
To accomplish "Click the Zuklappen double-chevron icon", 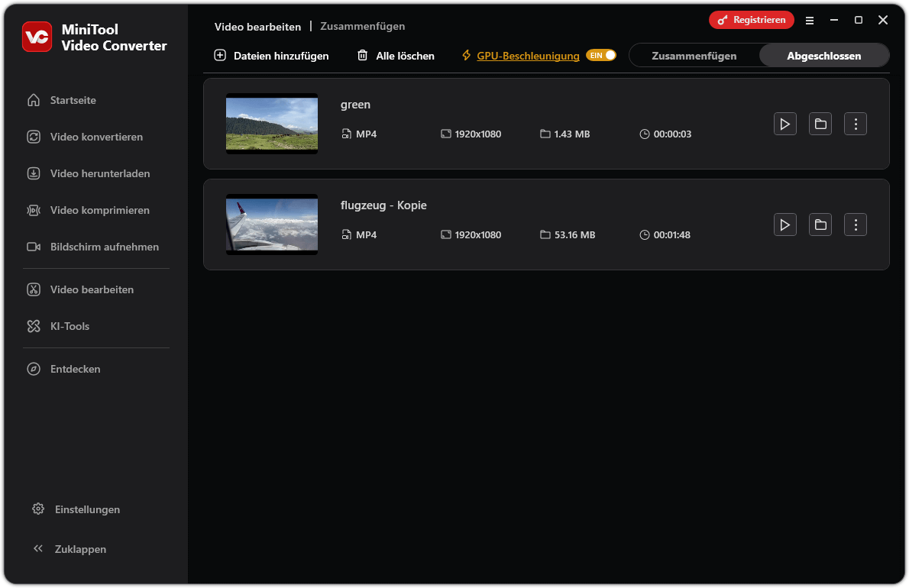I will pos(38,548).
